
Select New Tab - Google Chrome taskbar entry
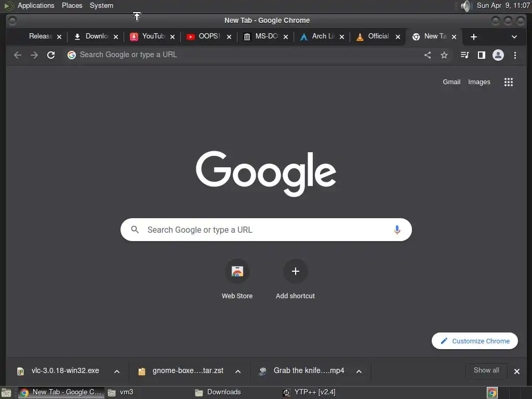coord(60,393)
